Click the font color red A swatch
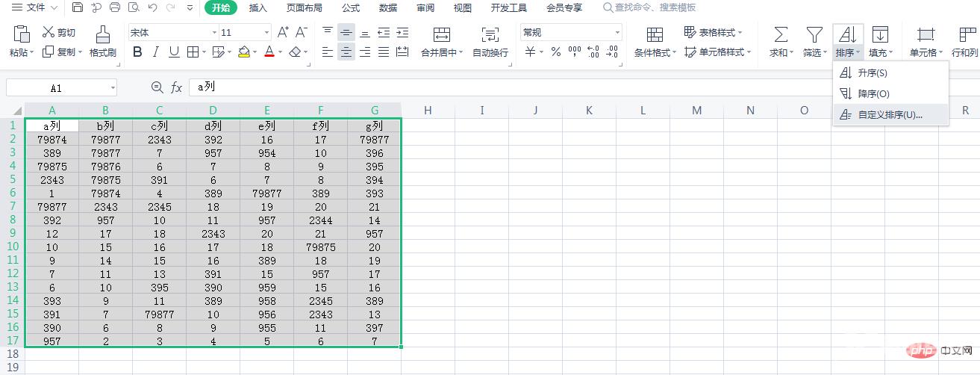This screenshot has width=980, height=375. (x=268, y=52)
